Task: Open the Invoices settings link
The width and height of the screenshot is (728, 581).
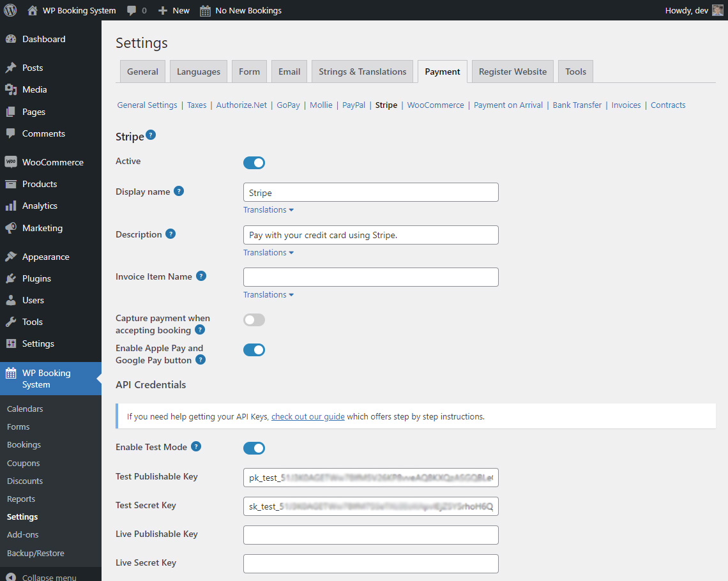Action: point(626,105)
